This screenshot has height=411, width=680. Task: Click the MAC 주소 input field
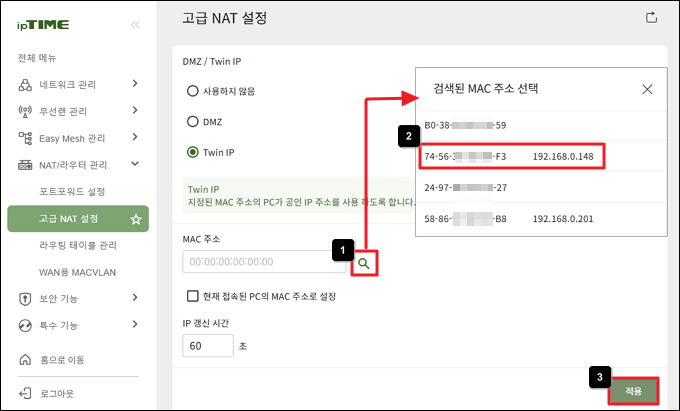pos(264,262)
